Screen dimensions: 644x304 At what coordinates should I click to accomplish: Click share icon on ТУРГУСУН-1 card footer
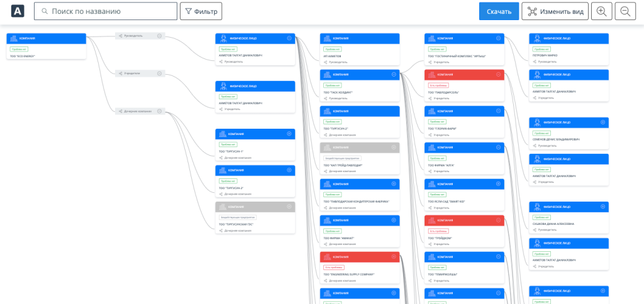coord(221,158)
